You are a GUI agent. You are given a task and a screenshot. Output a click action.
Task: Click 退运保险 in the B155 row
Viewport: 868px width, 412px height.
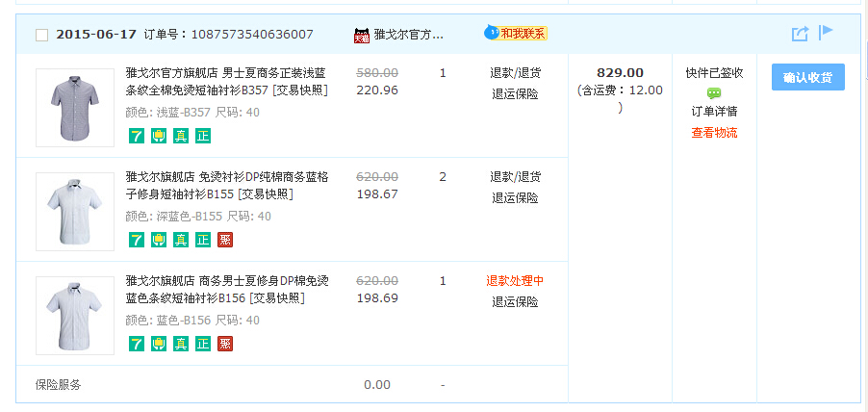[515, 198]
